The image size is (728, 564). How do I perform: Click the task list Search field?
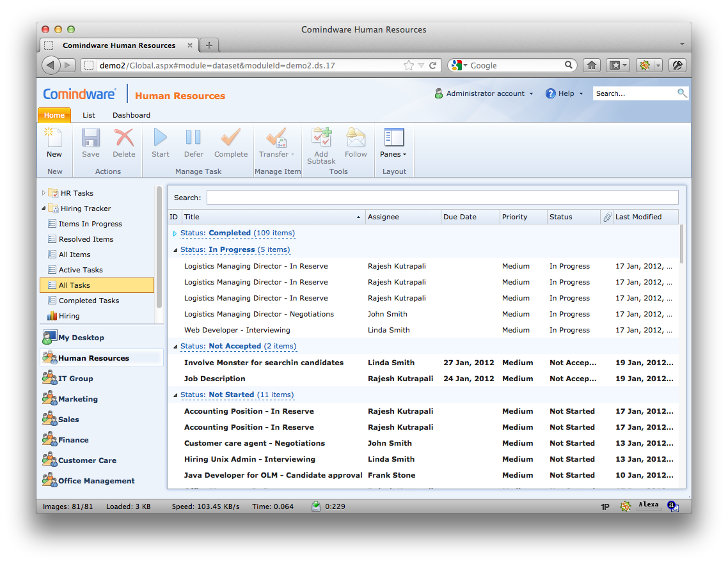click(x=443, y=198)
